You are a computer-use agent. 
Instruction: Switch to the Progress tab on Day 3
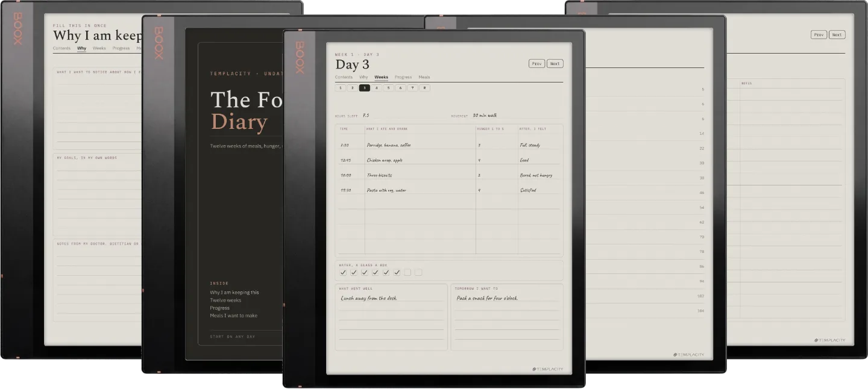403,77
